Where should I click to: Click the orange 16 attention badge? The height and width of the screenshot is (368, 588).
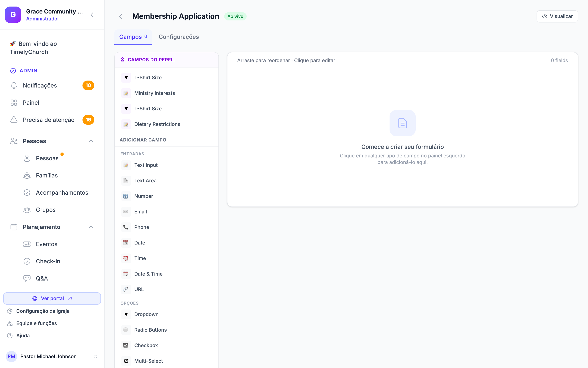pyautogui.click(x=88, y=120)
